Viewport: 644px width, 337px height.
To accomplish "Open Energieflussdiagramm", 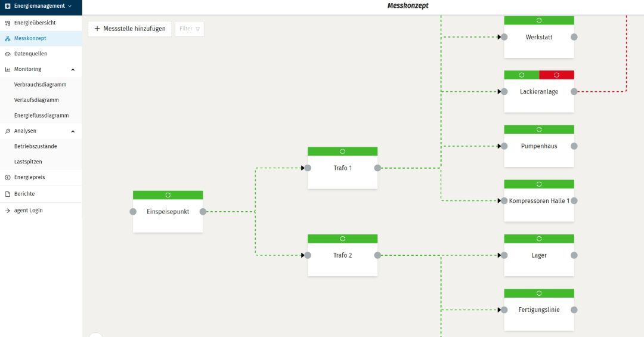I will click(42, 116).
